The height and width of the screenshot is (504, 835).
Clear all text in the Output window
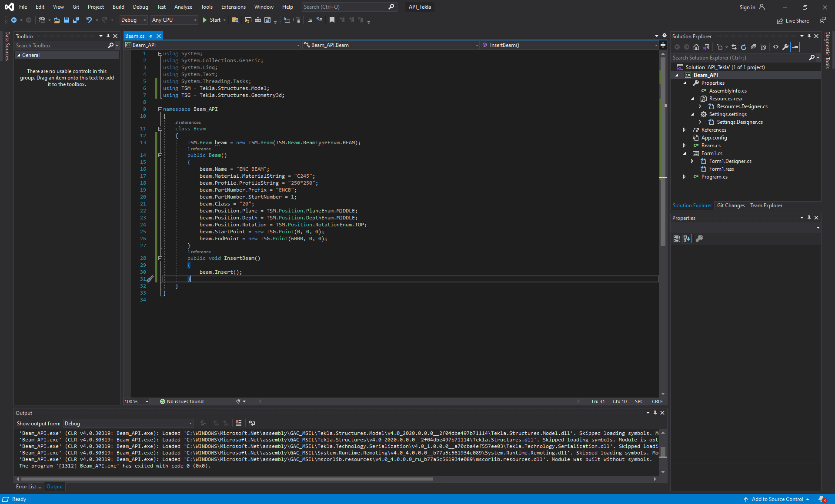point(239,423)
